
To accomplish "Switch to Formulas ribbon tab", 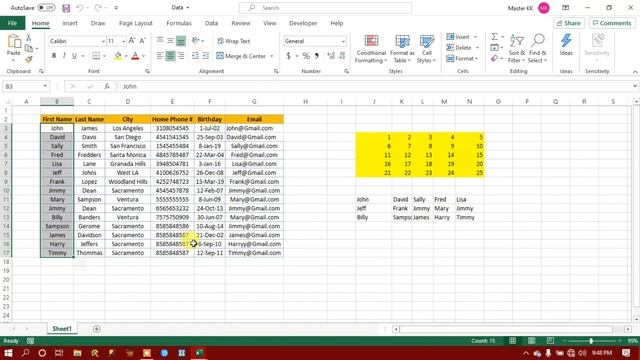I will 179,23.
